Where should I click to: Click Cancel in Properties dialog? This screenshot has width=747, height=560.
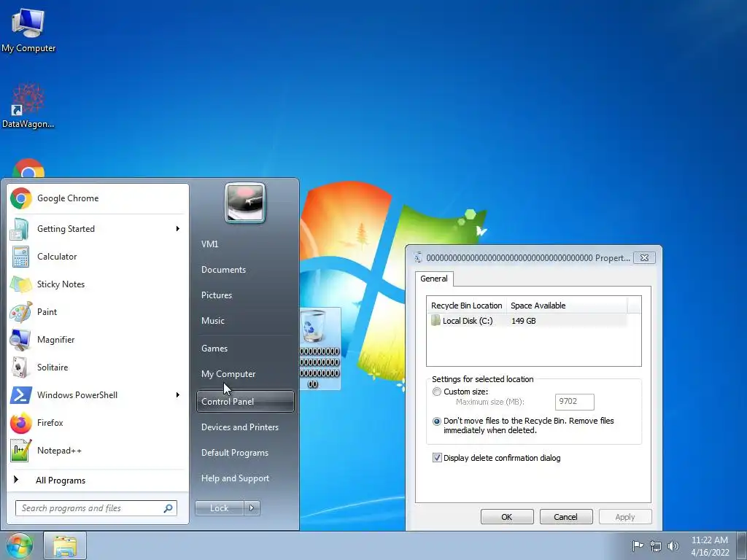[566, 517]
